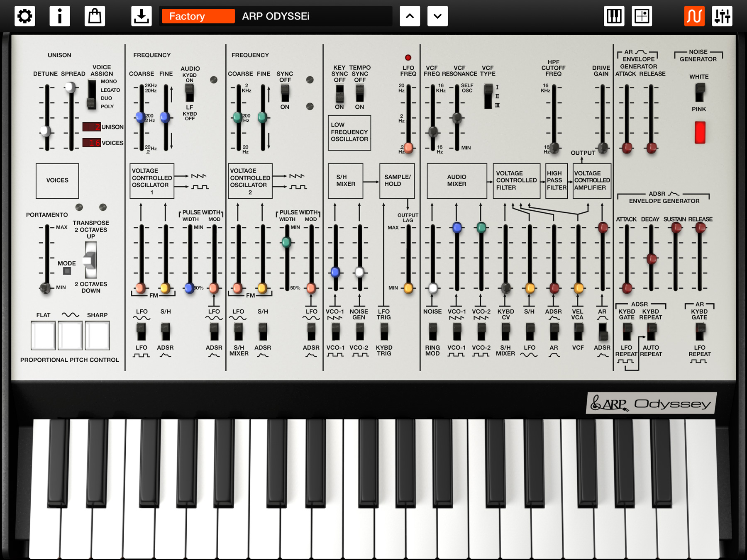The width and height of the screenshot is (747, 560).
Task: Open the in-app shop
Action: point(95,16)
